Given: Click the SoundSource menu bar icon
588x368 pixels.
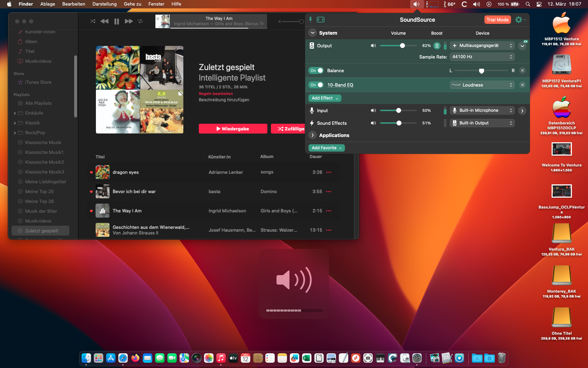Looking at the screenshot, I should click(416, 4).
